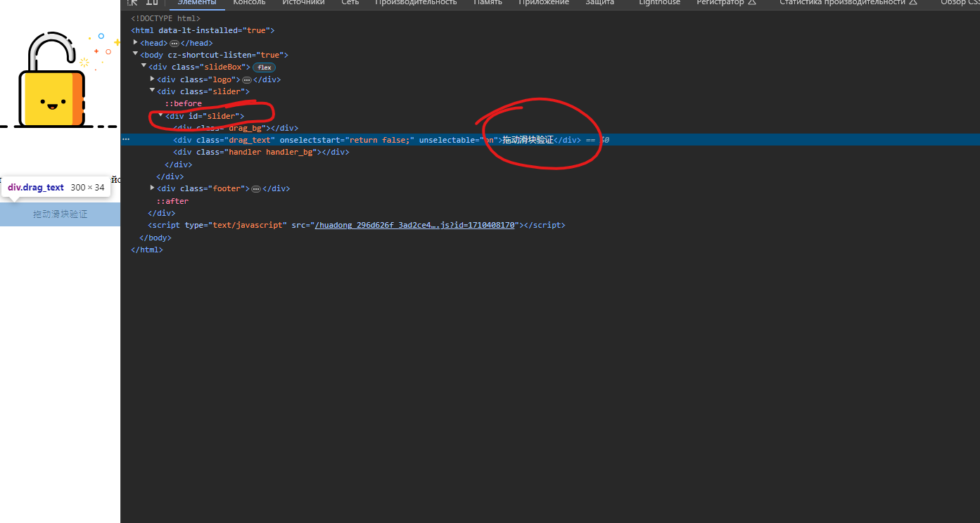
Task: Collapse the body element
Action: [x=136, y=55]
